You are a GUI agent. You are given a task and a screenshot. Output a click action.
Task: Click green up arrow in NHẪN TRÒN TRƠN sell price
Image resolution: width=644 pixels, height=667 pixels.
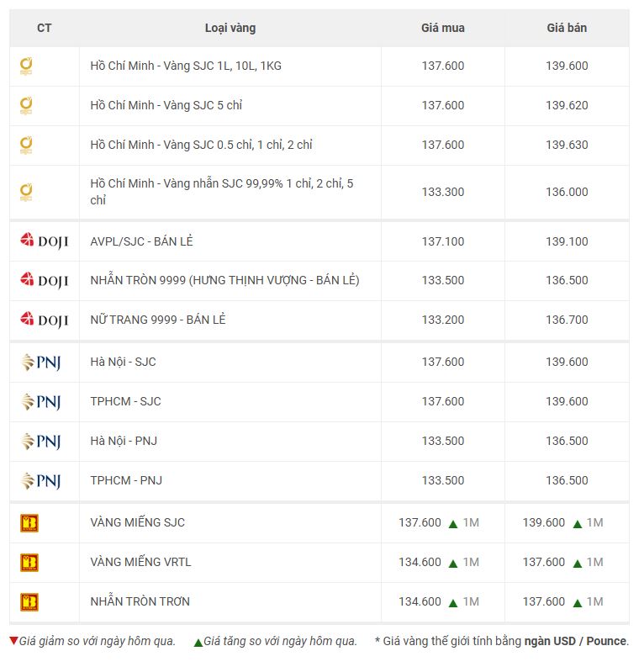[578, 602]
